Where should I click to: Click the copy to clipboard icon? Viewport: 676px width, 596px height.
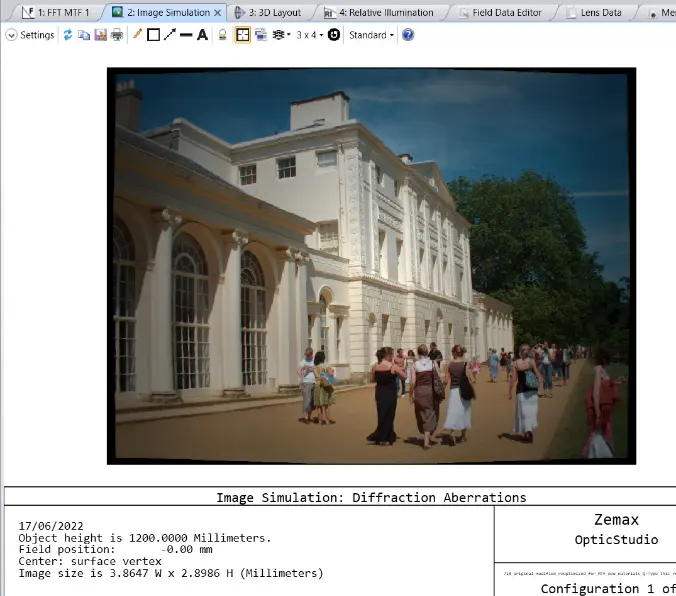coord(84,35)
